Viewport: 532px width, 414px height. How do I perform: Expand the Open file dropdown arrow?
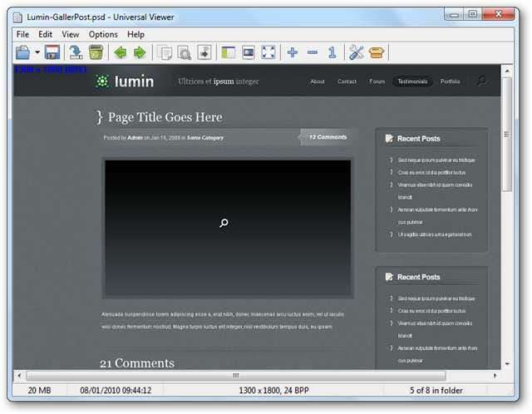coord(37,53)
